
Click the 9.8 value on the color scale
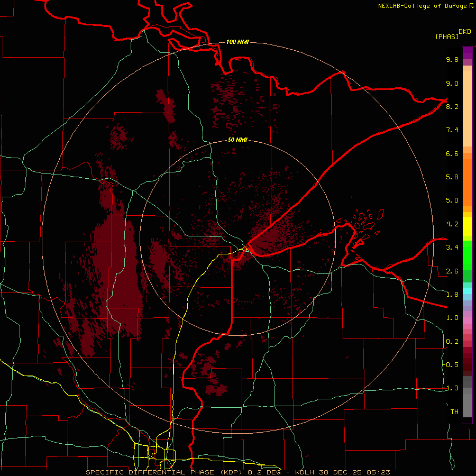point(452,60)
